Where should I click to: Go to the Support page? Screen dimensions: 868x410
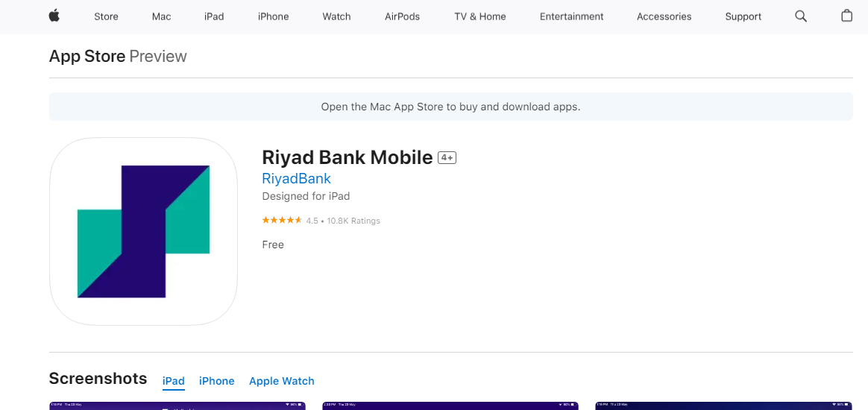[x=743, y=16]
